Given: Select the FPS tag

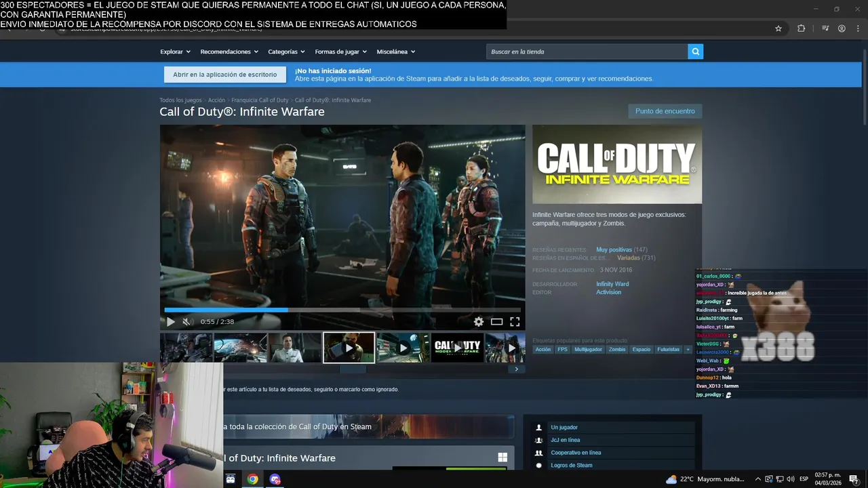Looking at the screenshot, I should click(x=562, y=350).
